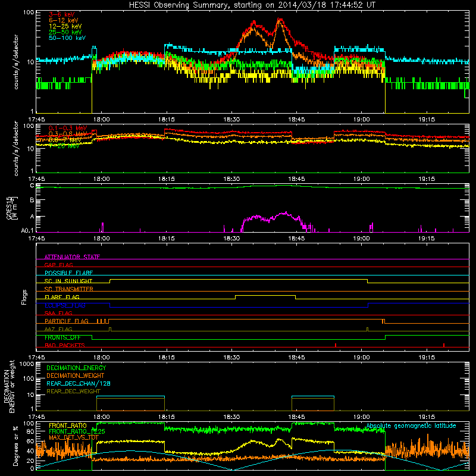Click the counts/s/detector axis title of MeV panel
The image size is (476, 476).
click(x=16, y=148)
